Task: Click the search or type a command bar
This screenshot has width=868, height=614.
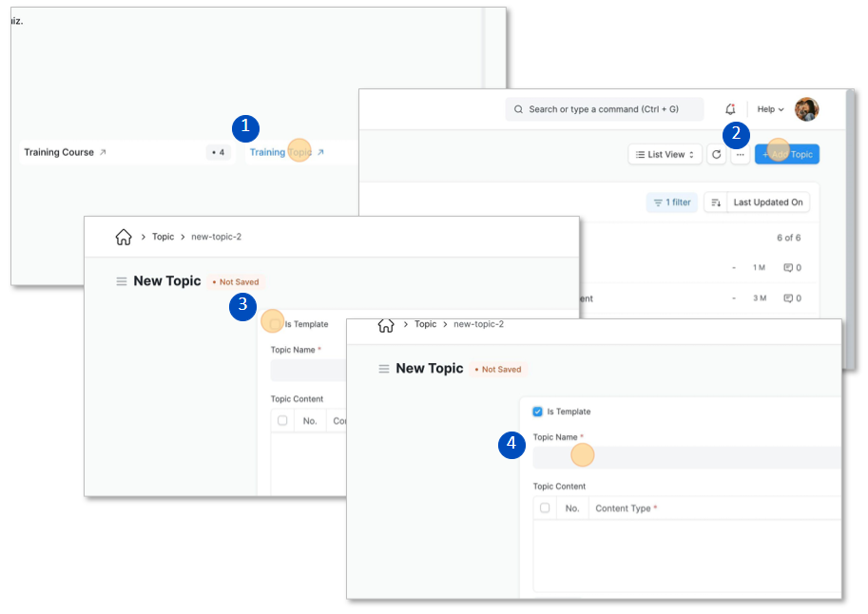Action: click(604, 109)
